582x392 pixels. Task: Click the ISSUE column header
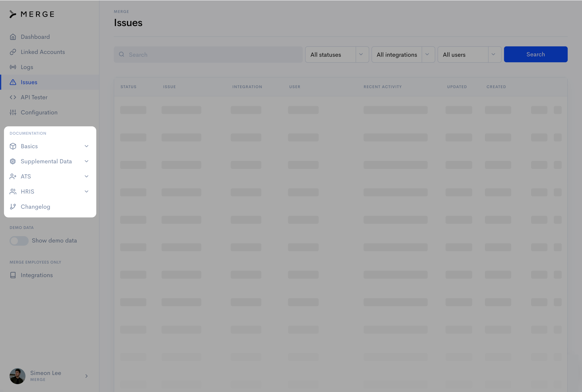click(169, 87)
